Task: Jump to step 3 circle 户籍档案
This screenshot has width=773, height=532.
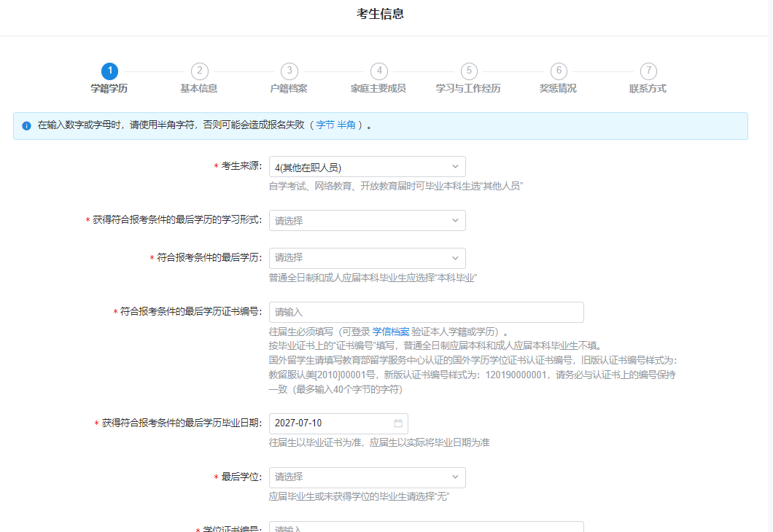Action: pyautogui.click(x=290, y=71)
